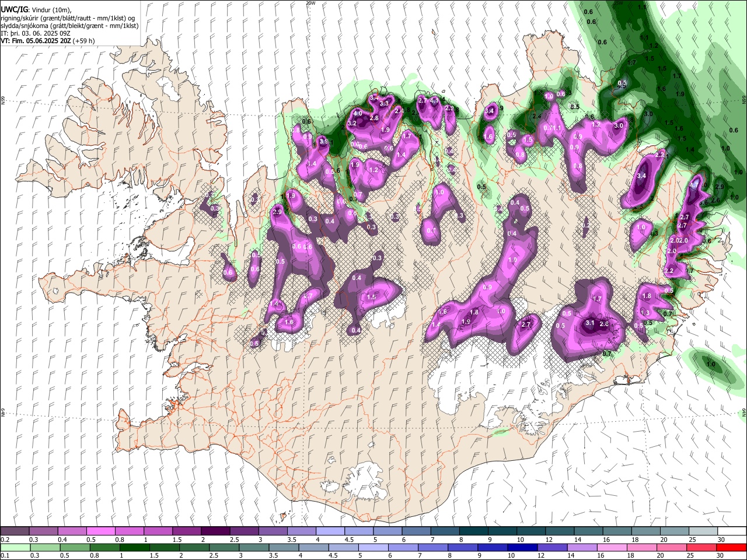This screenshot has height=560, width=747.
Task: Select the initial time IT: þri. 03. 06. 2025 09Z
Action: click(x=36, y=33)
